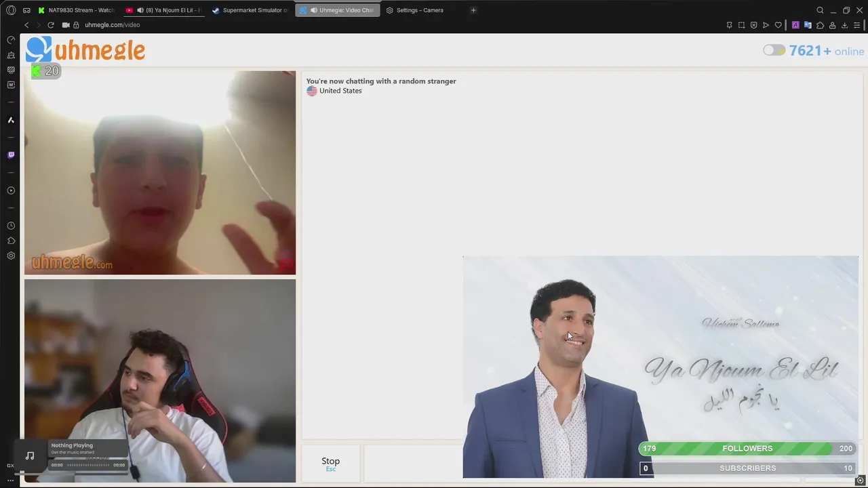868x488 pixels.
Task: Switch to NAT9830 Stream tab
Action: coord(77,10)
